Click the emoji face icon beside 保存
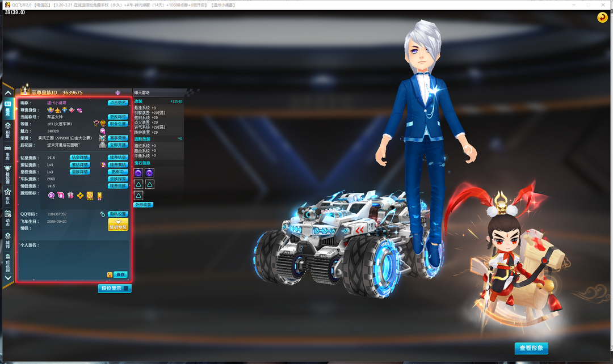This screenshot has width=613, height=364. tap(110, 274)
